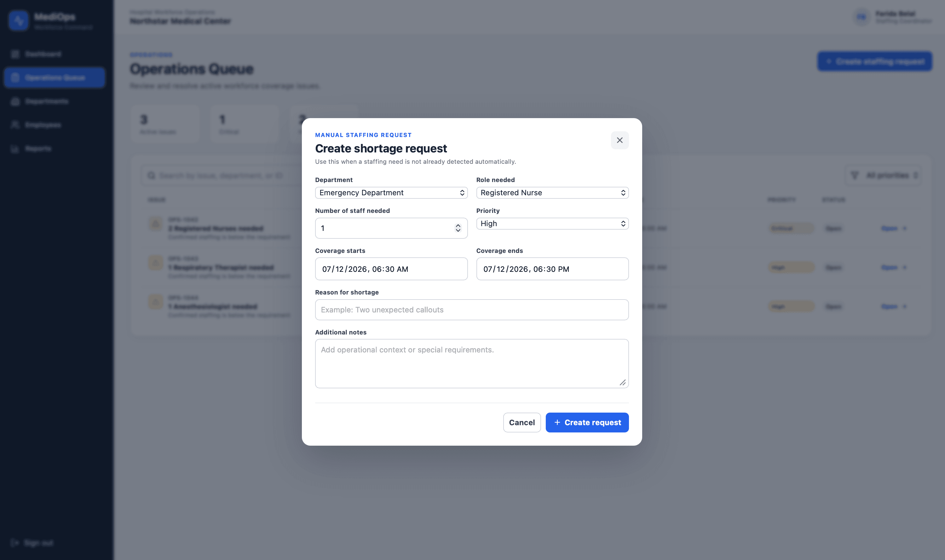Screen dimensions: 945x560
Task: Open Operations Queue in the sidebar
Action: point(55,78)
